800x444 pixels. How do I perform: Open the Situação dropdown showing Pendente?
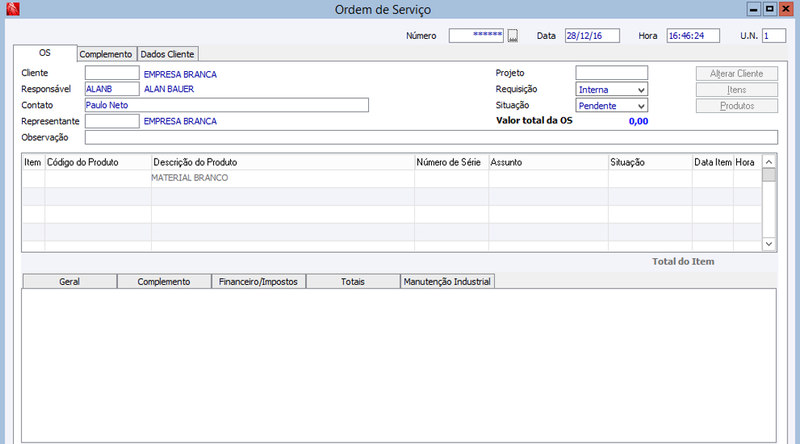tap(612, 106)
